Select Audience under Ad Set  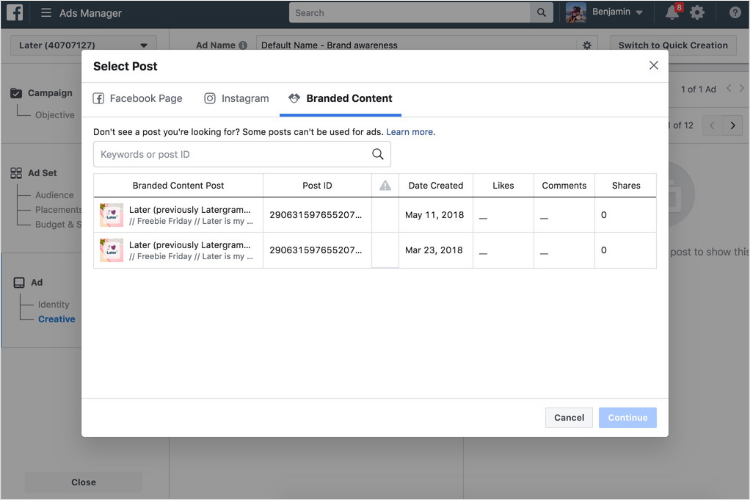(x=55, y=195)
